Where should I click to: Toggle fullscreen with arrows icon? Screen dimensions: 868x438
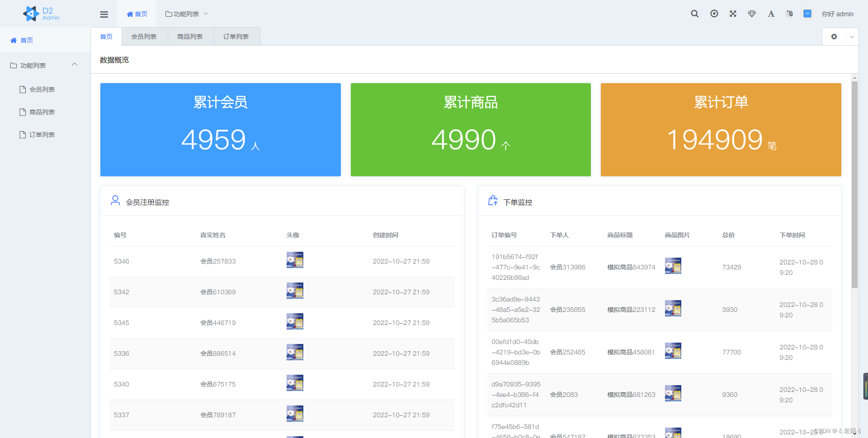point(733,14)
